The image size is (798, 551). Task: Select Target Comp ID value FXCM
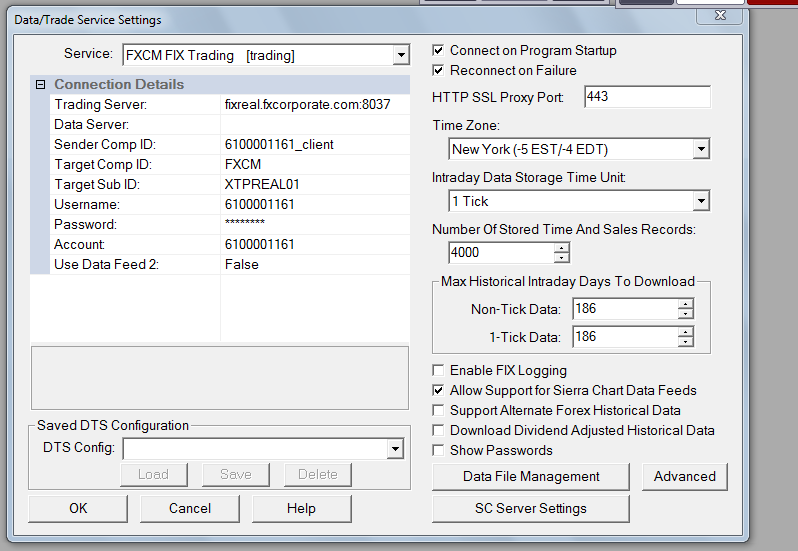(315, 164)
